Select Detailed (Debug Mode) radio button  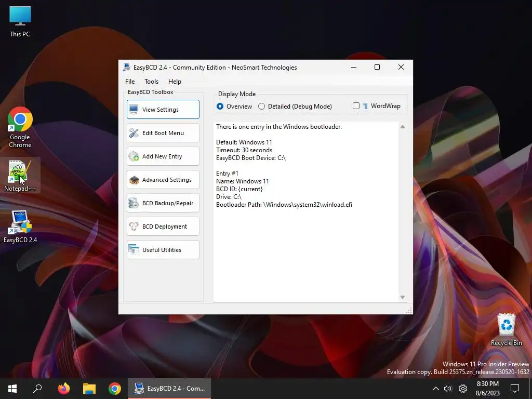[295, 106]
